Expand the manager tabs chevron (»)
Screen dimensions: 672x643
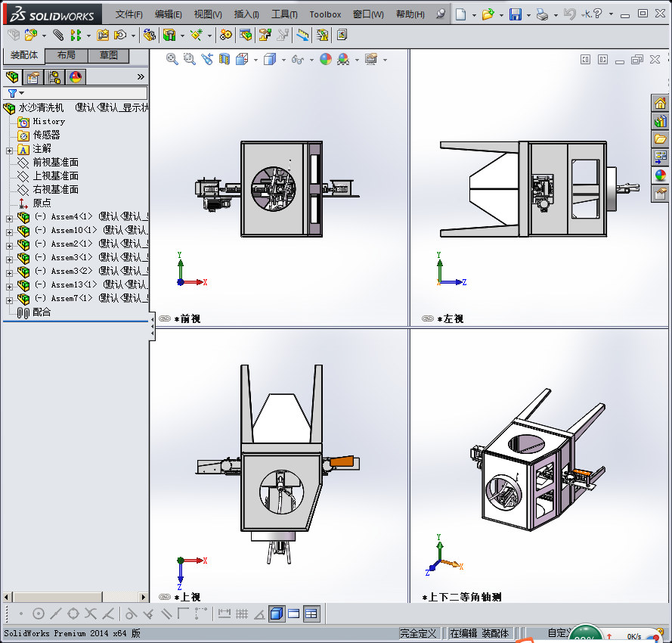pos(141,77)
